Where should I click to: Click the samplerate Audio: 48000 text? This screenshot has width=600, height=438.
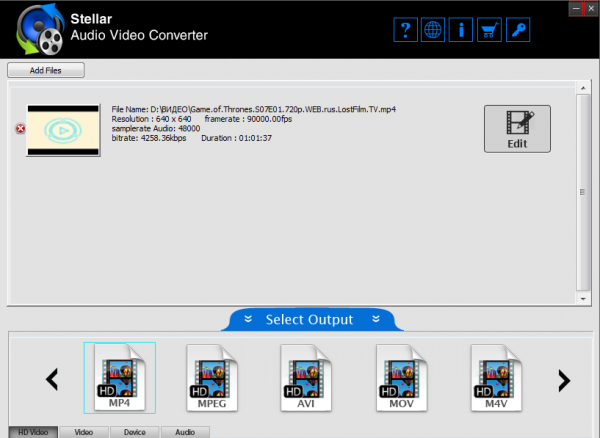tap(156, 129)
